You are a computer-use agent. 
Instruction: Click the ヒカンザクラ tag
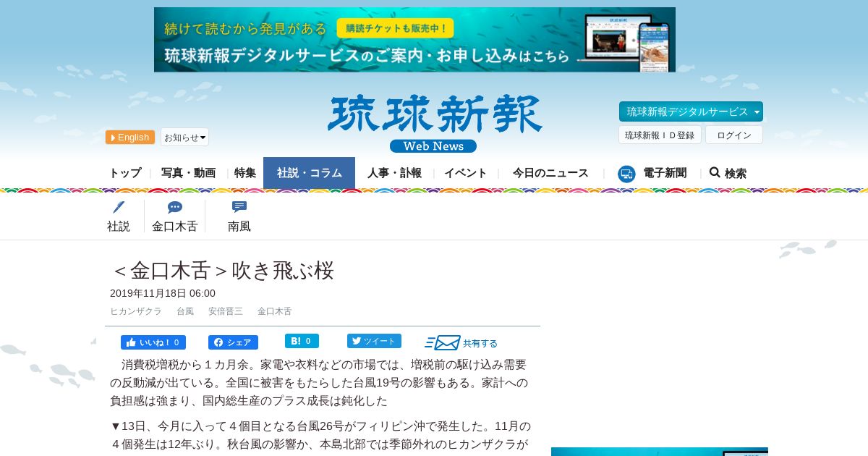[136, 311]
